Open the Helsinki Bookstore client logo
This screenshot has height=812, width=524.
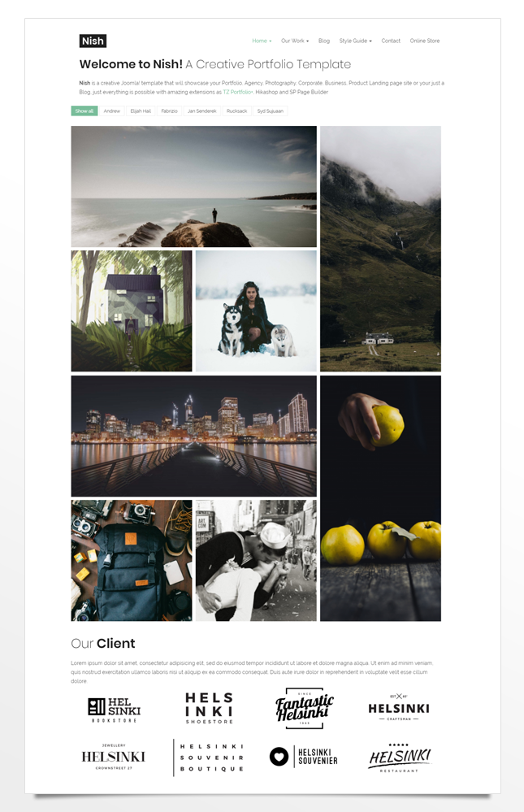pyautogui.click(x=114, y=710)
